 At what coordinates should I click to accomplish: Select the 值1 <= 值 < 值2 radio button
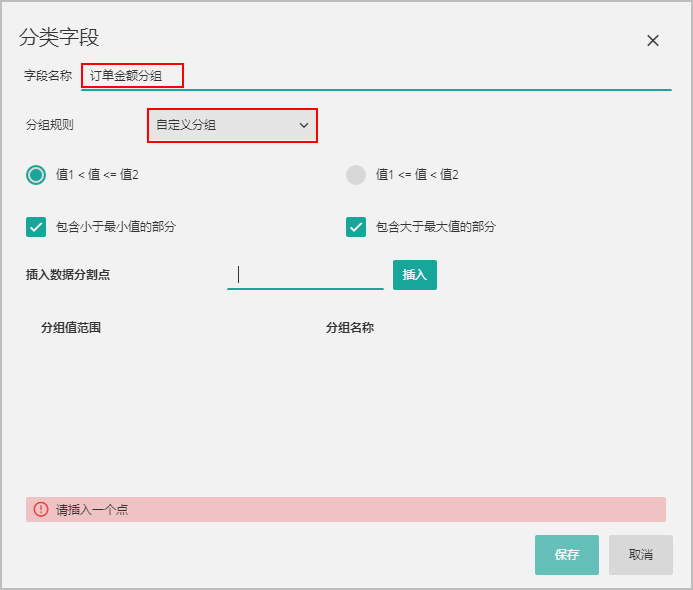point(356,175)
